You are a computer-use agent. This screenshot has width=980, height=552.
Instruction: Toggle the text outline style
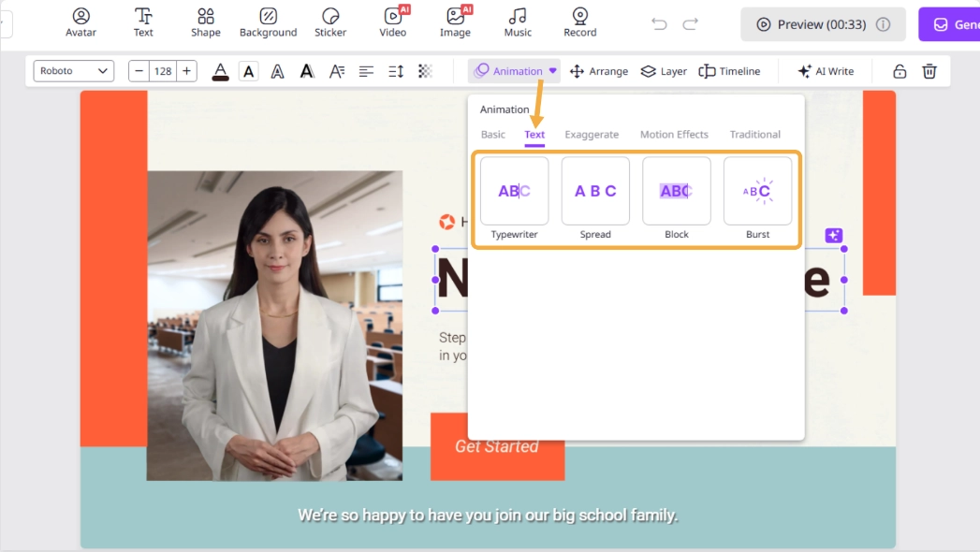(277, 71)
